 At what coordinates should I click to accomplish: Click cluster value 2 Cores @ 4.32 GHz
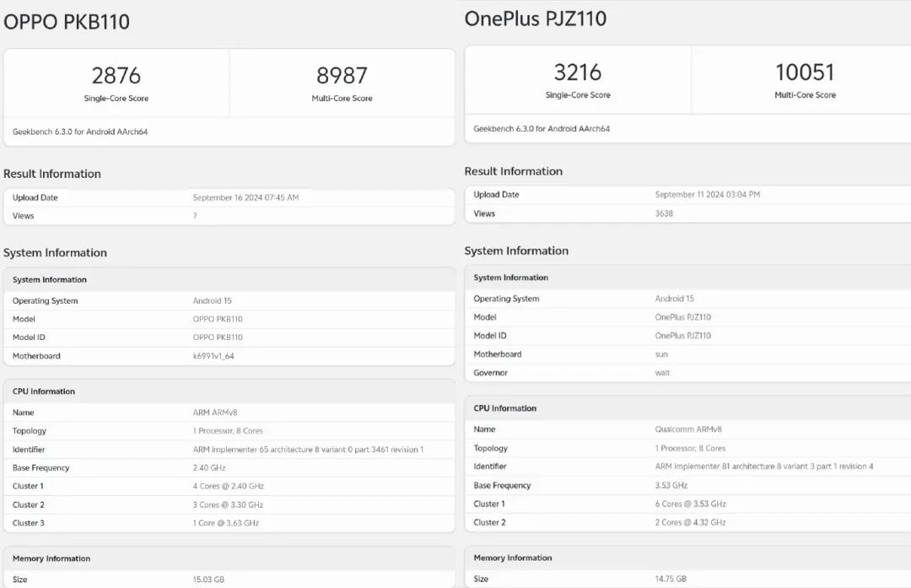coord(690,522)
